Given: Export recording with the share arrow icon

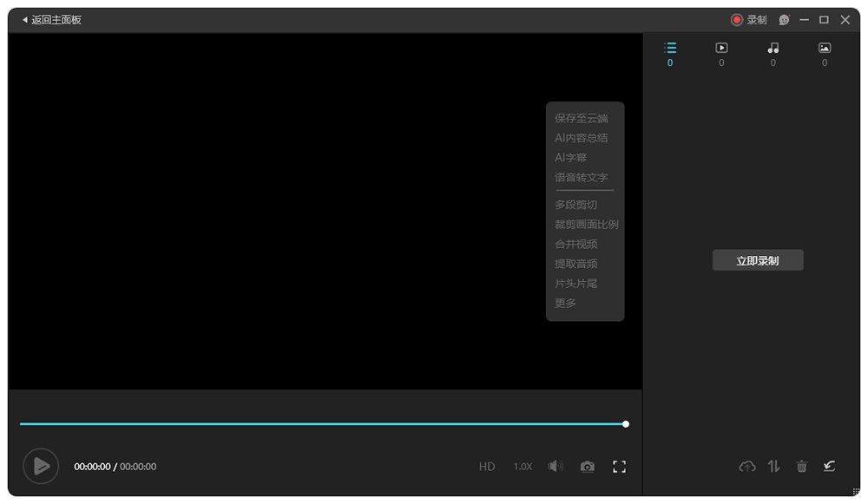Looking at the screenshot, I should coord(829,466).
